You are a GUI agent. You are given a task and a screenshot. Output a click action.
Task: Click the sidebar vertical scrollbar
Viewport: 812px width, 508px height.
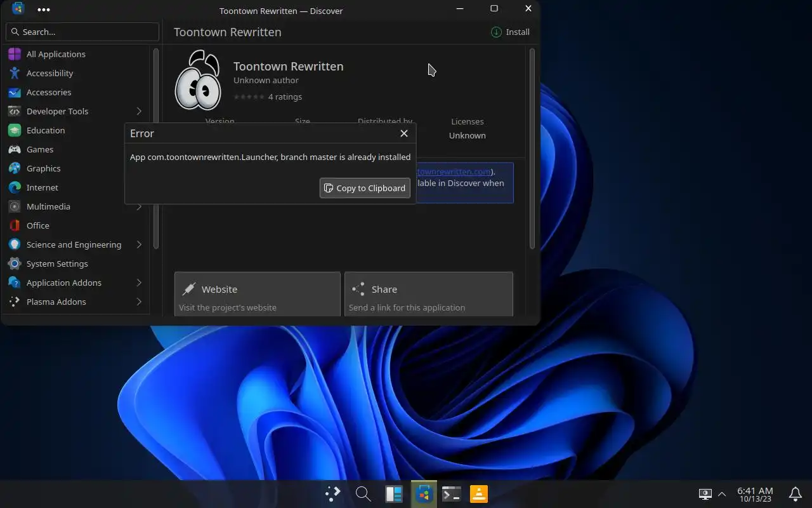pos(155,149)
